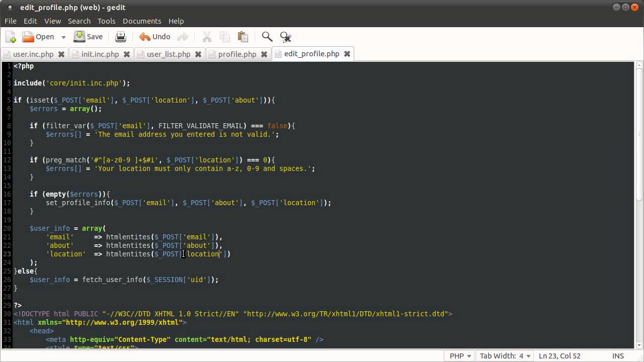Click the document icon on edit_profile.php tab
Viewport: 644px width, 362px height.
pyautogui.click(x=278, y=54)
